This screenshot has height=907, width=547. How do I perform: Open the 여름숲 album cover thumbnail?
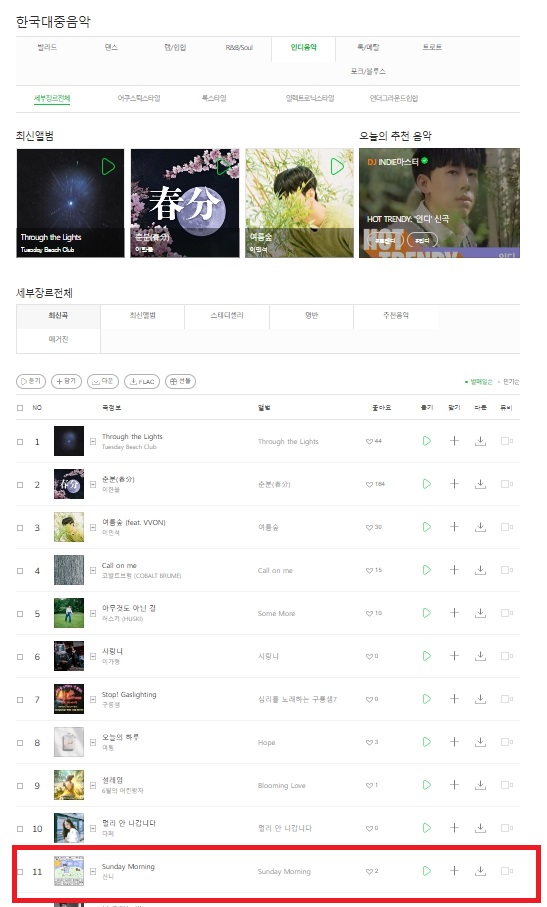(x=69, y=527)
